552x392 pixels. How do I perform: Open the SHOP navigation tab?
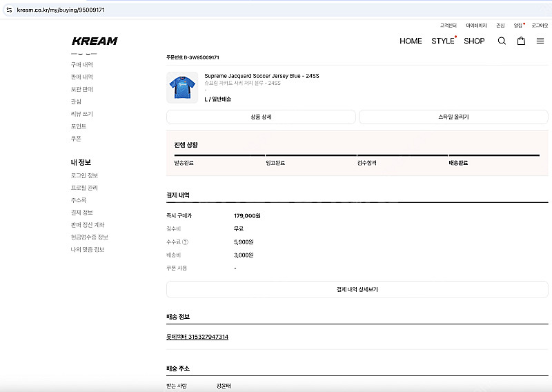(x=474, y=41)
